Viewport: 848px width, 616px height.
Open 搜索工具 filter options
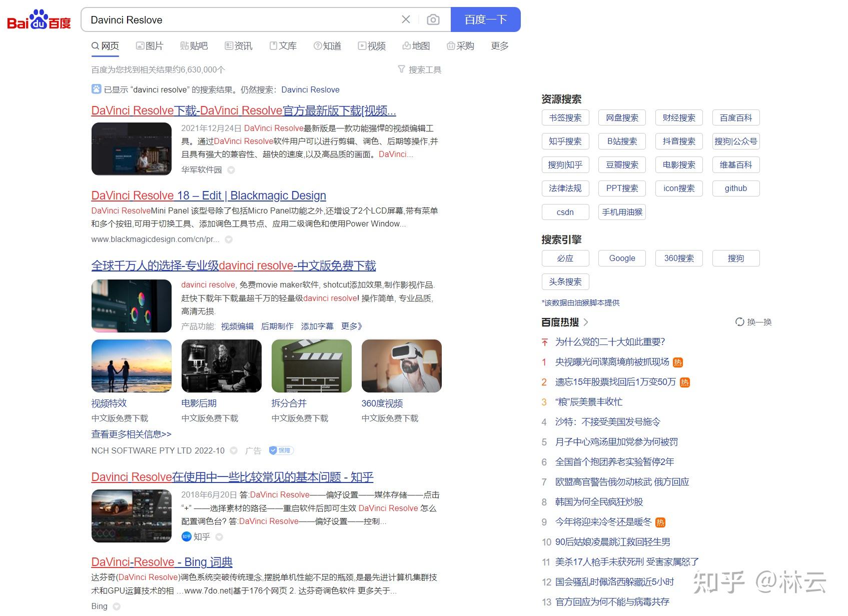tap(420, 69)
